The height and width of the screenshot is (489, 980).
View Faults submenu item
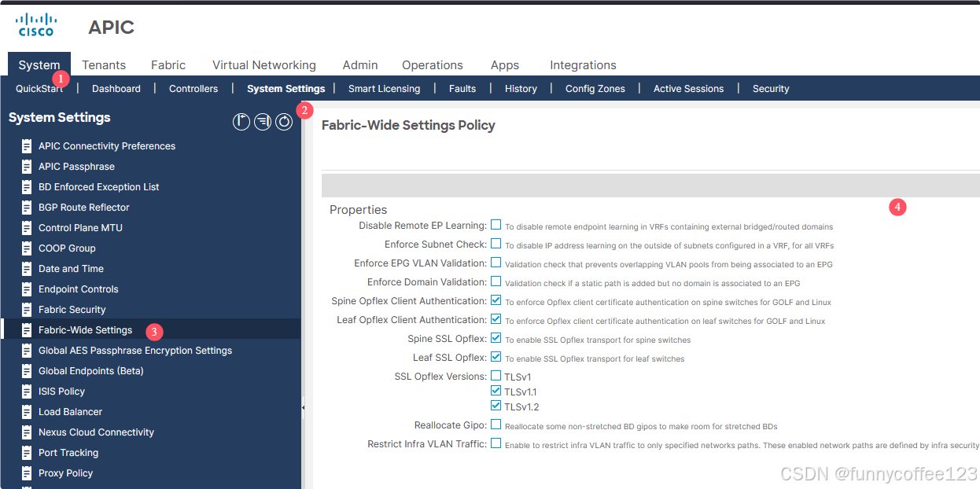click(462, 89)
